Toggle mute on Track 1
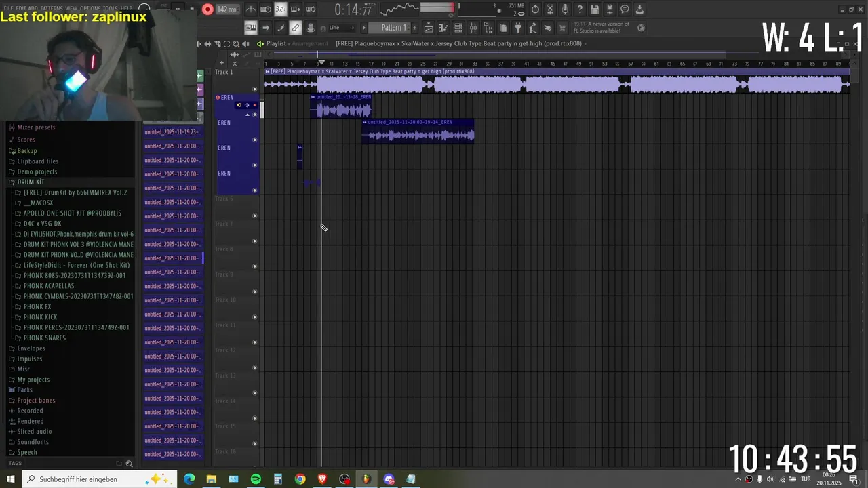 coord(255,89)
